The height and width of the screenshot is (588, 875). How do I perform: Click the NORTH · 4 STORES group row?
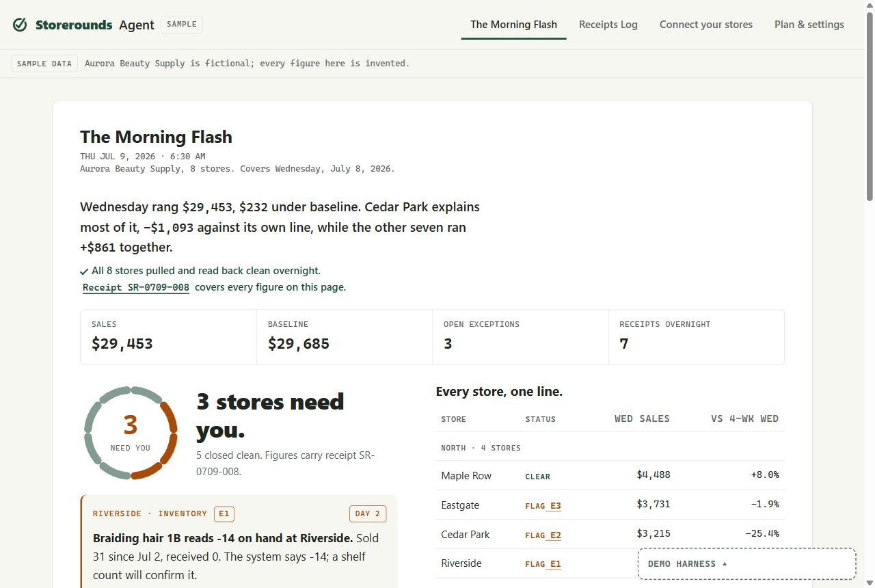coord(610,448)
